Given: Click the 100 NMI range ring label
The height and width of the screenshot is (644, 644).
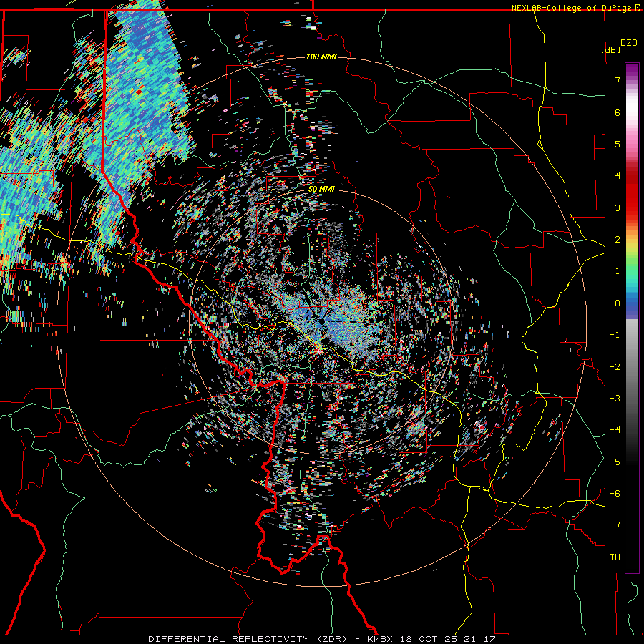Looking at the screenshot, I should (x=321, y=57).
